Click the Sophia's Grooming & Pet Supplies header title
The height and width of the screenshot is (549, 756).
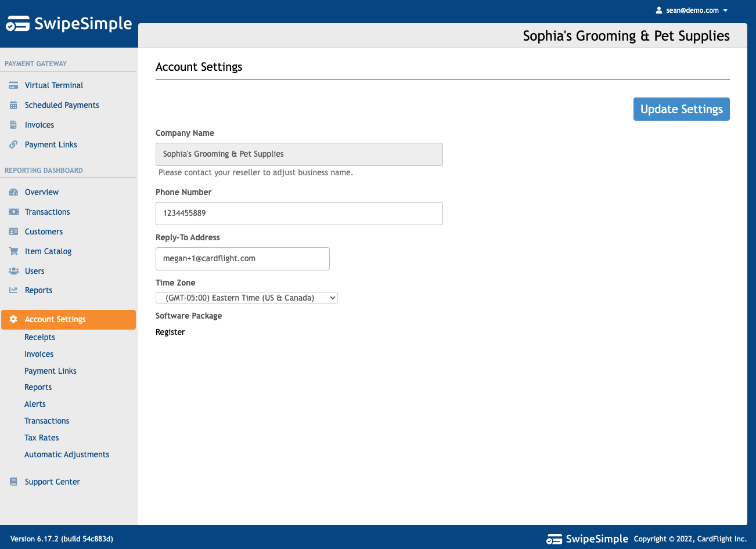tap(627, 36)
